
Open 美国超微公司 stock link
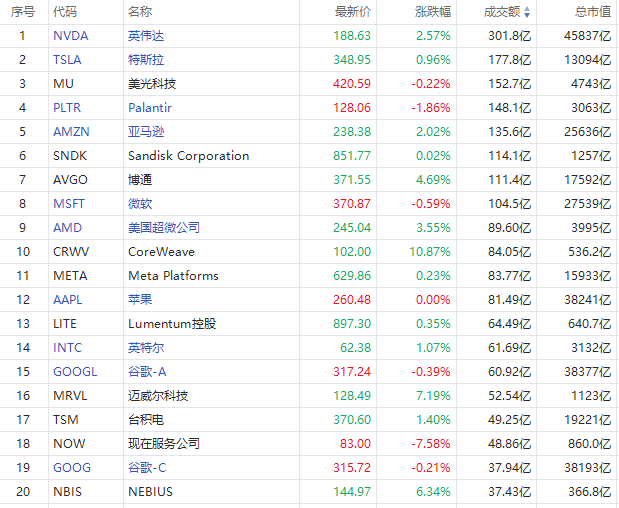[x=164, y=227]
